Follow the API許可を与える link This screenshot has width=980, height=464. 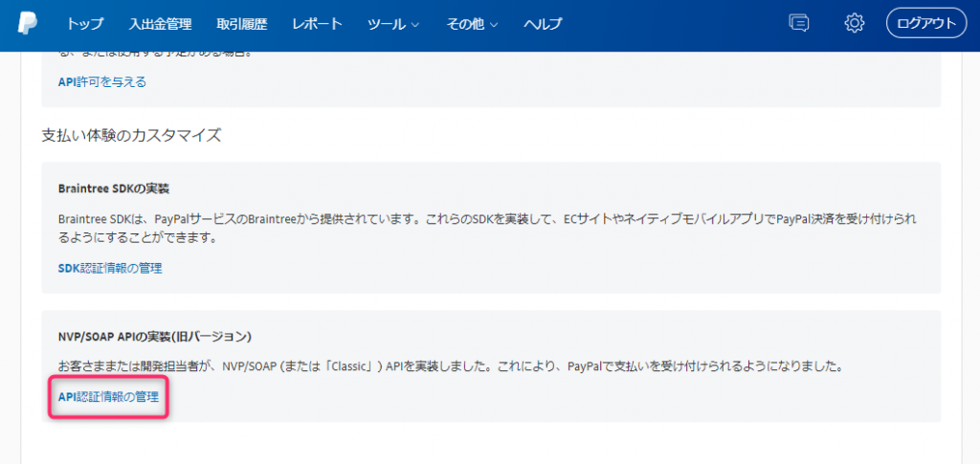point(102,82)
